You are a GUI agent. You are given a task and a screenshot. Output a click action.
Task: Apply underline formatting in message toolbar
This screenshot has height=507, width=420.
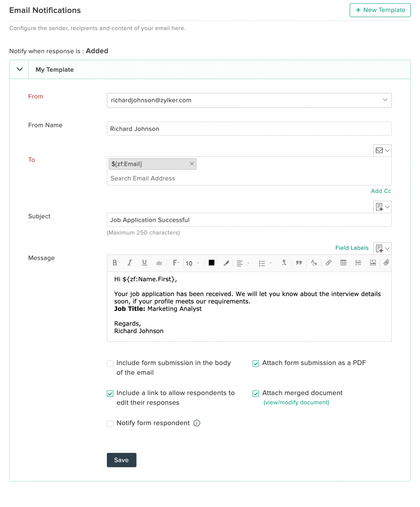tap(144, 263)
